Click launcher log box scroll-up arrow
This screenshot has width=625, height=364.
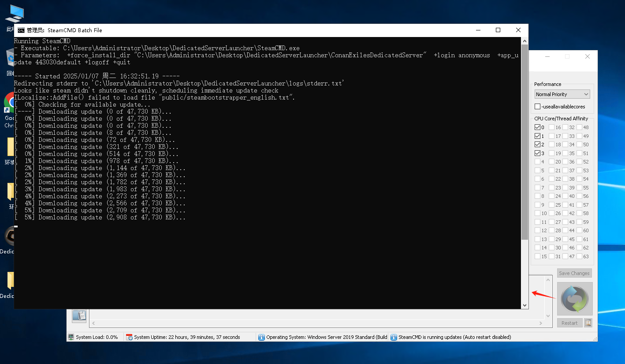click(548, 280)
